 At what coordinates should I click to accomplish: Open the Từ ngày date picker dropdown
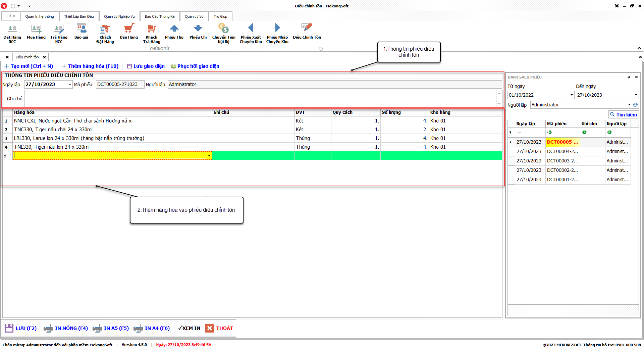572,95
